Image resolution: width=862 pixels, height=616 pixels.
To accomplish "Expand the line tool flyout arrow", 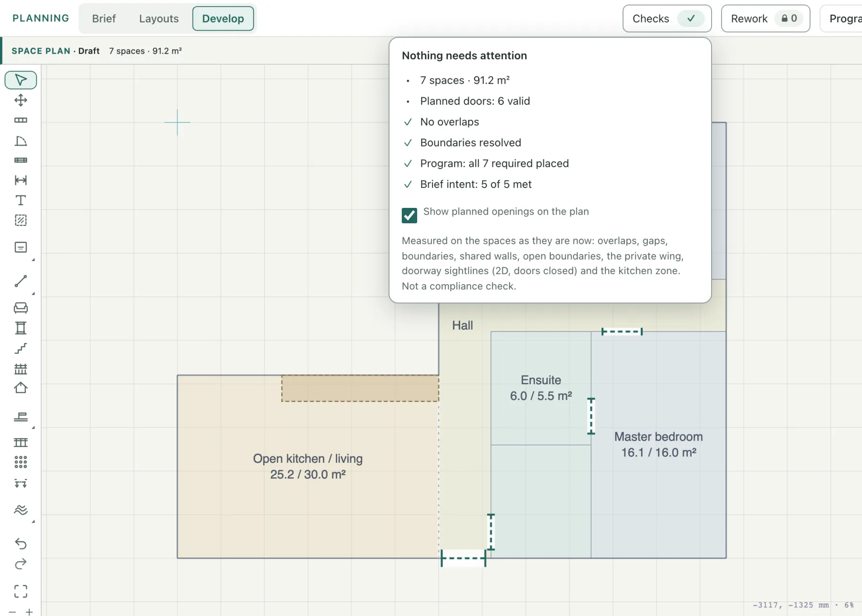I will pos(33,294).
